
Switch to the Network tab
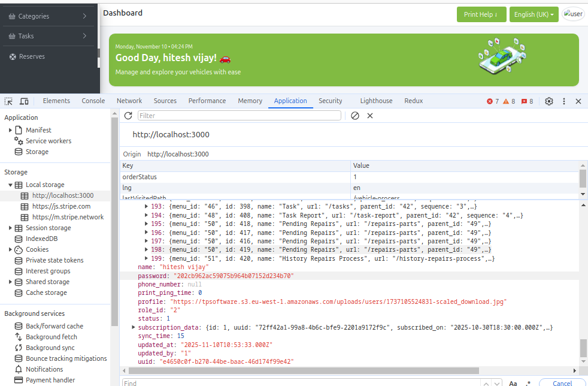coord(129,101)
